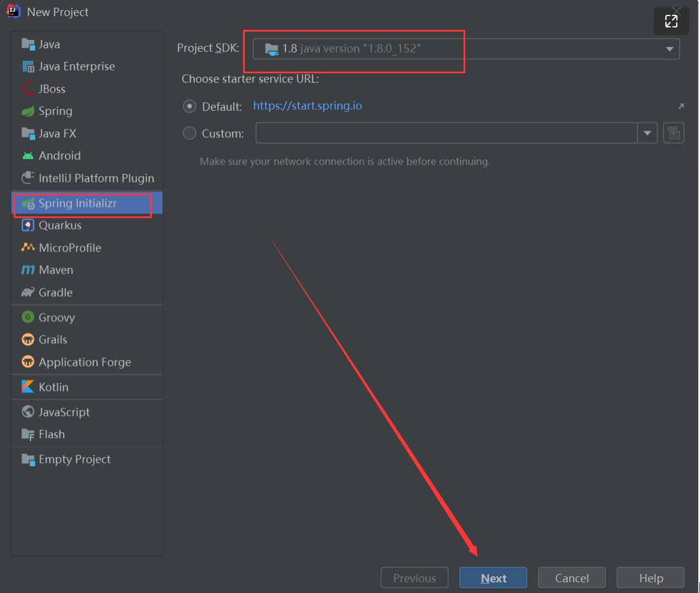Select the Java FX list entry

[x=87, y=133]
